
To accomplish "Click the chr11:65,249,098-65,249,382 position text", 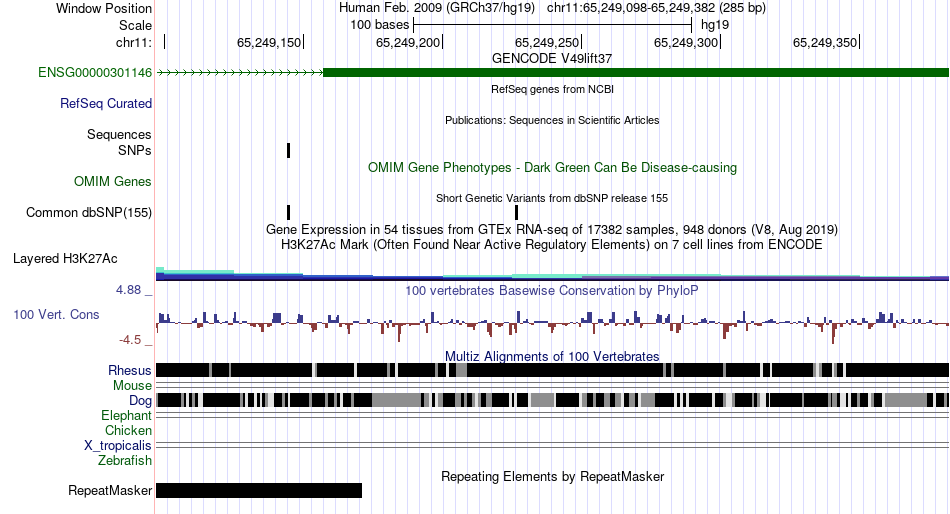I will [656, 8].
